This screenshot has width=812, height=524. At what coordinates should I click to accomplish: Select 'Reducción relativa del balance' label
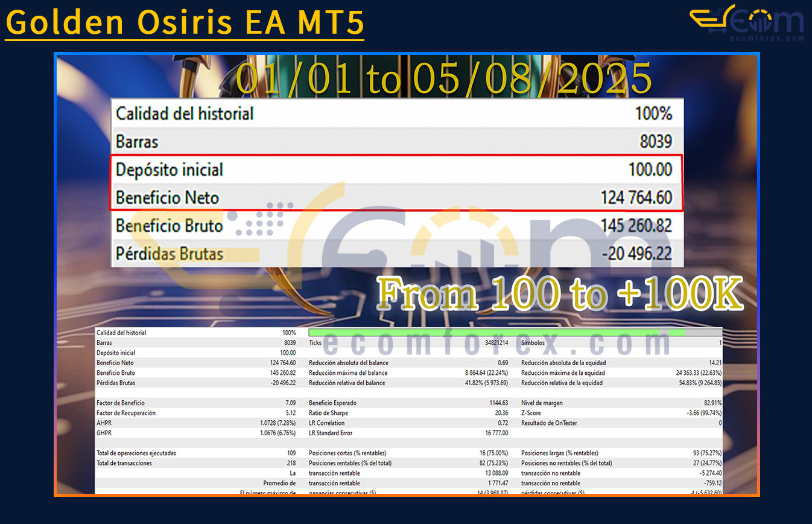(x=347, y=383)
